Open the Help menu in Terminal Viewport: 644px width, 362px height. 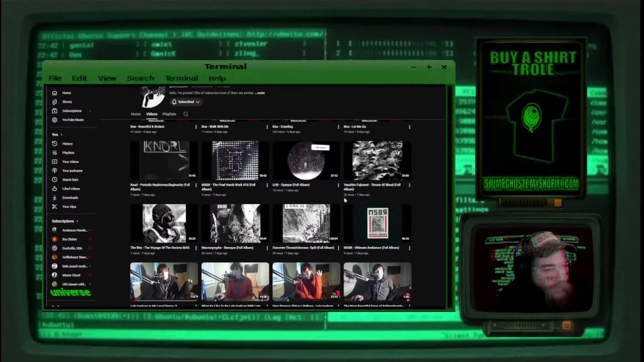tap(217, 78)
